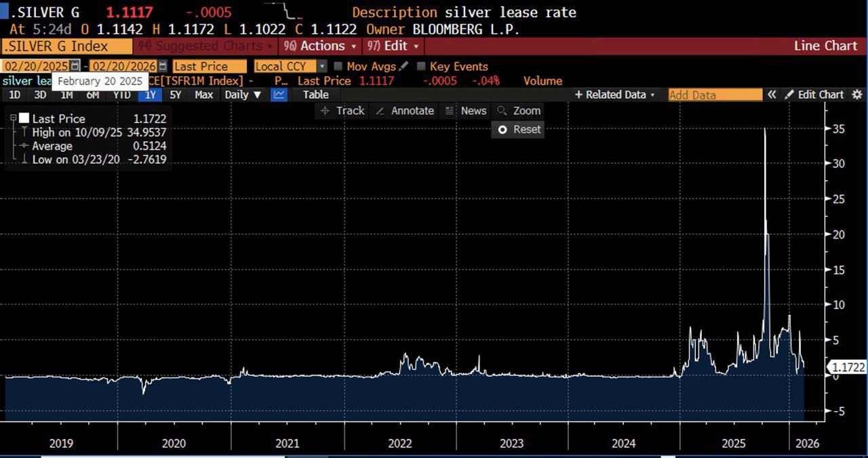Activate the Track crosshair tool
868x458 pixels.
coord(342,110)
